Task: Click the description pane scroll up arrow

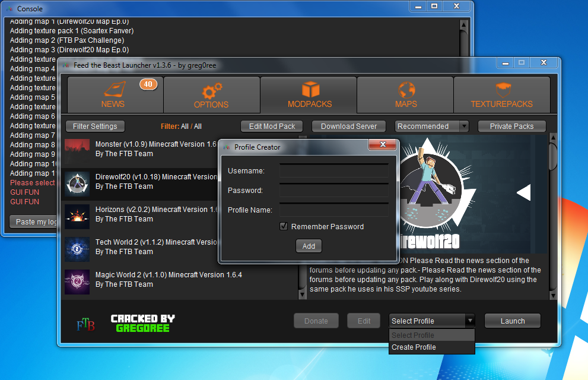Action: (x=553, y=138)
